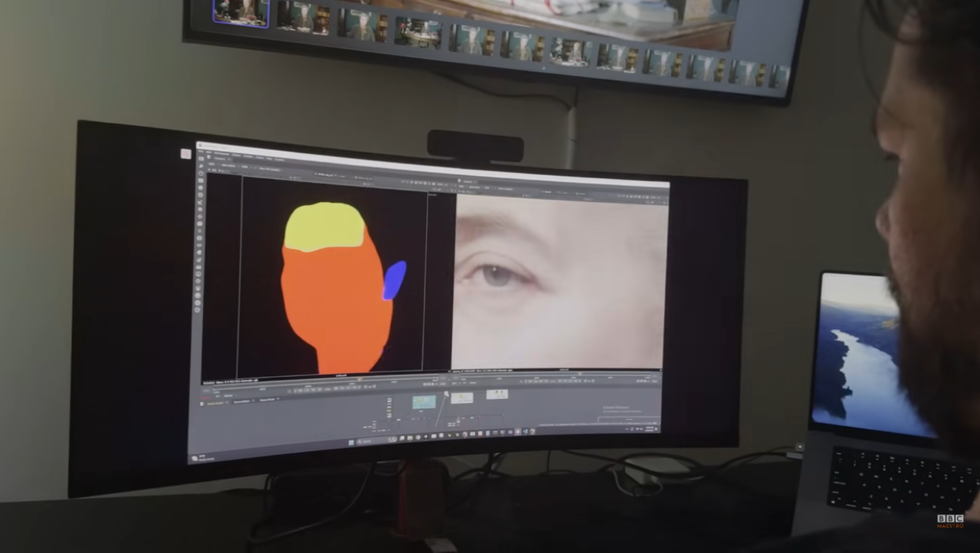Select the cyan-highlighted node in the node graph
Screen dimensions: 980x553
tap(423, 401)
